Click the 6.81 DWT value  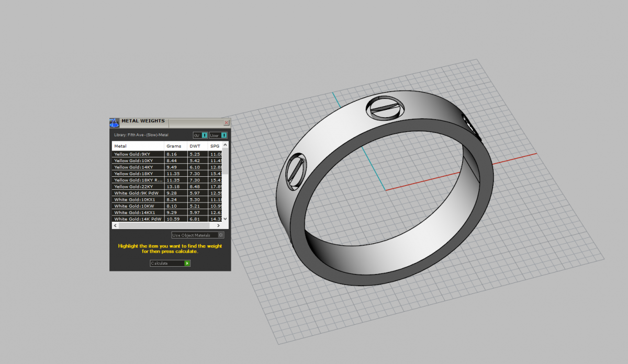(194, 219)
